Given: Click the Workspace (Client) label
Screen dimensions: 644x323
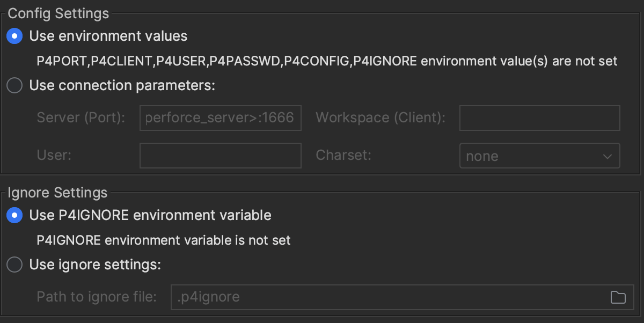Looking at the screenshot, I should (x=380, y=118).
